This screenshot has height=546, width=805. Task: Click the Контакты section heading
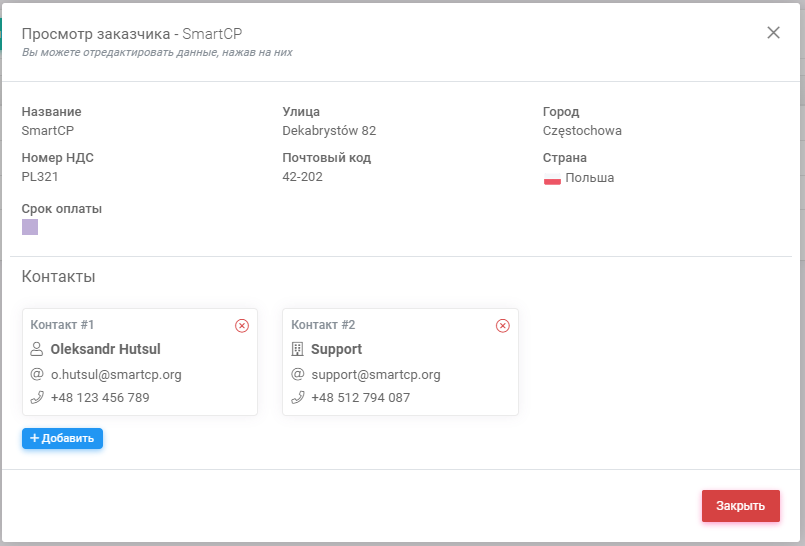coord(59,277)
